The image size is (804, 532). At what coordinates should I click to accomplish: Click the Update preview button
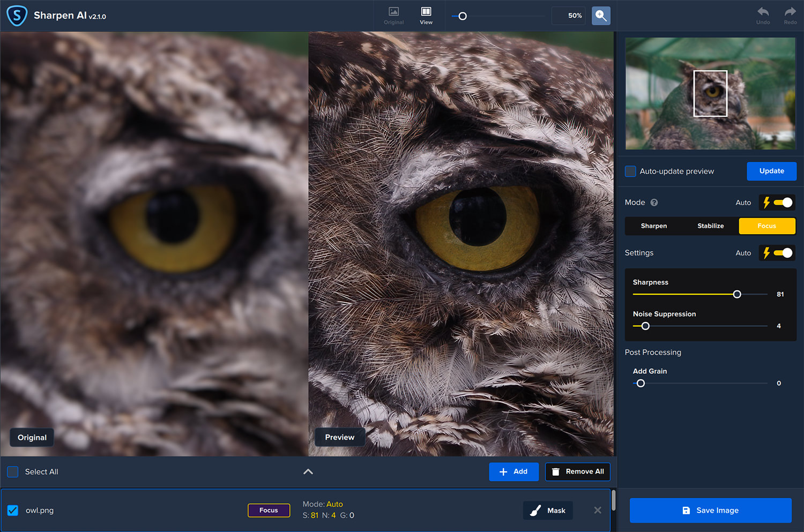tap(771, 171)
